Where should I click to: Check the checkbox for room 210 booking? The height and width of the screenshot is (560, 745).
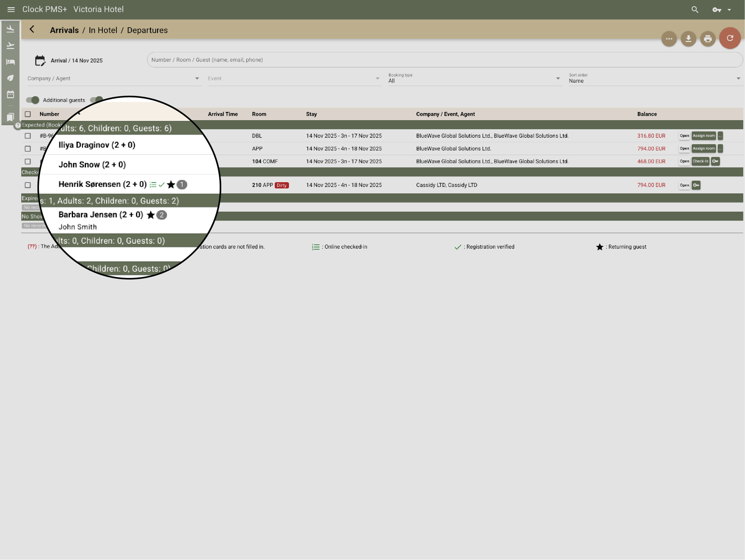(x=27, y=185)
